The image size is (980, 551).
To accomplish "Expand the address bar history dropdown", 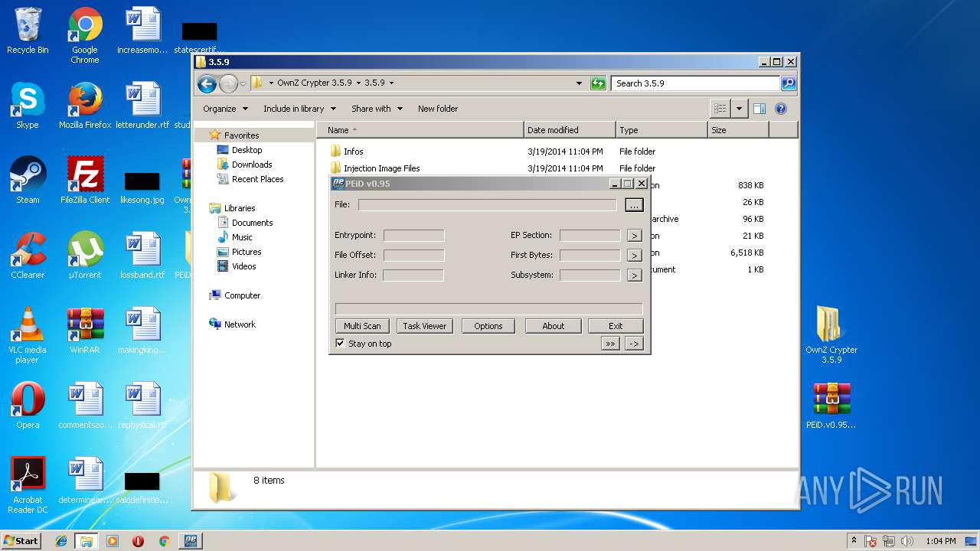I will (579, 83).
